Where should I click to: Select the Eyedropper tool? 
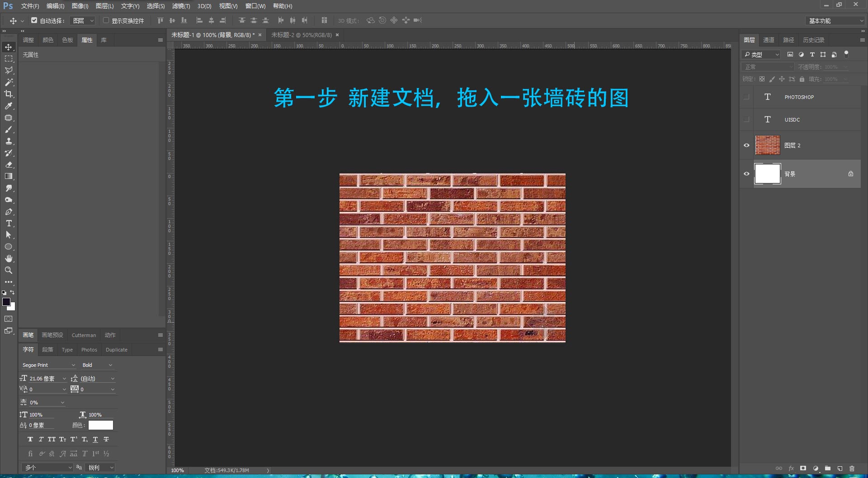pos(9,106)
